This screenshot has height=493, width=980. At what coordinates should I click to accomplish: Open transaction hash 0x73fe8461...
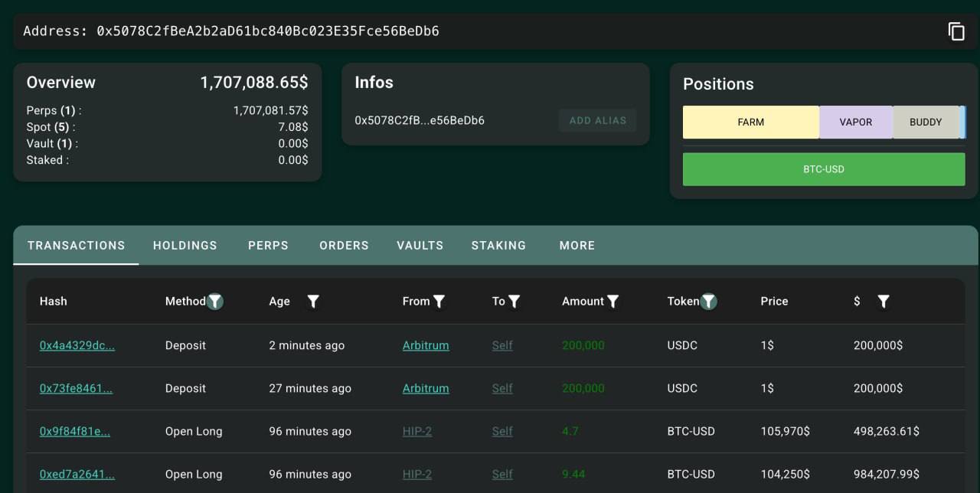coord(76,388)
